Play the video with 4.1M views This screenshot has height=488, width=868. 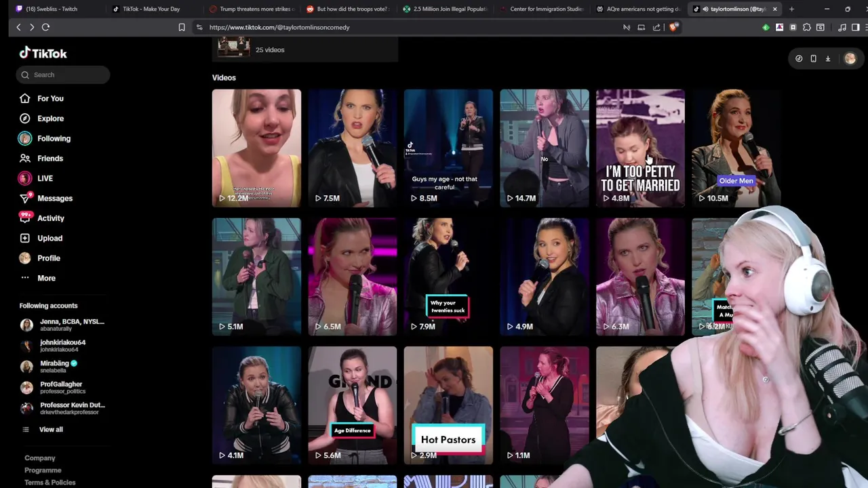[256, 405]
